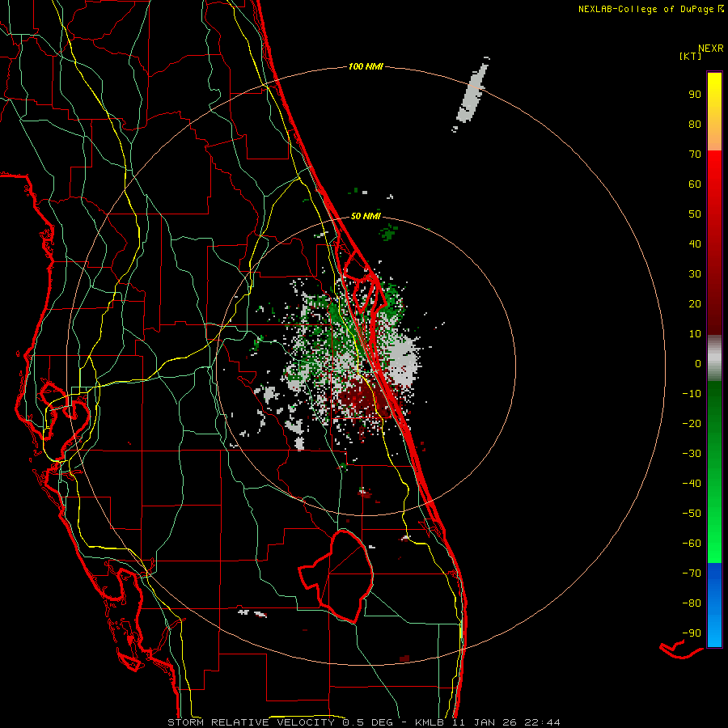Select the 80 value on the velocity scale
The width and height of the screenshot is (728, 728).
pyautogui.click(x=695, y=124)
